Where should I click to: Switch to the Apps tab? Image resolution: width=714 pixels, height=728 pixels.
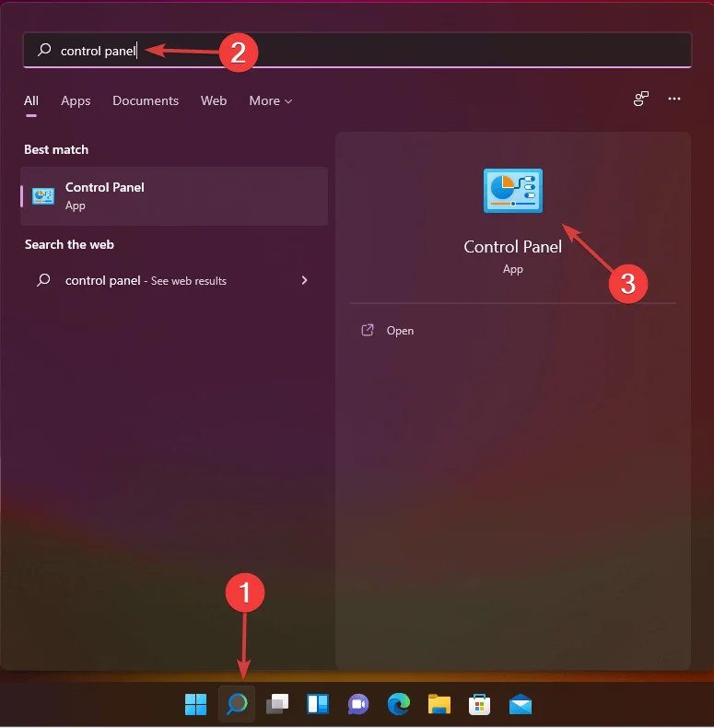tap(76, 100)
